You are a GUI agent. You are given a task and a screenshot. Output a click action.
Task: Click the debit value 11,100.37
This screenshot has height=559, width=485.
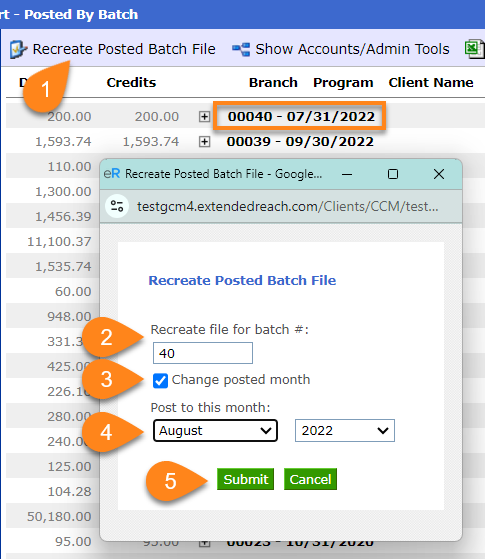tap(59, 242)
